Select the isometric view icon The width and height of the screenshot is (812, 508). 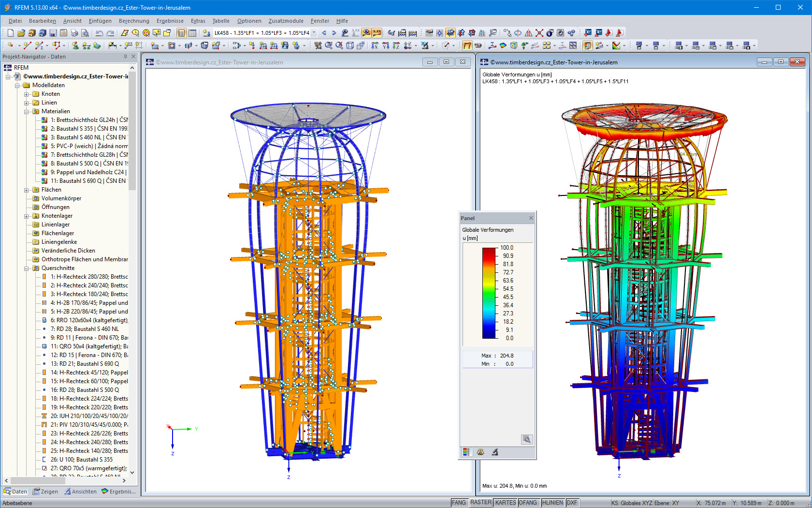pos(407,46)
